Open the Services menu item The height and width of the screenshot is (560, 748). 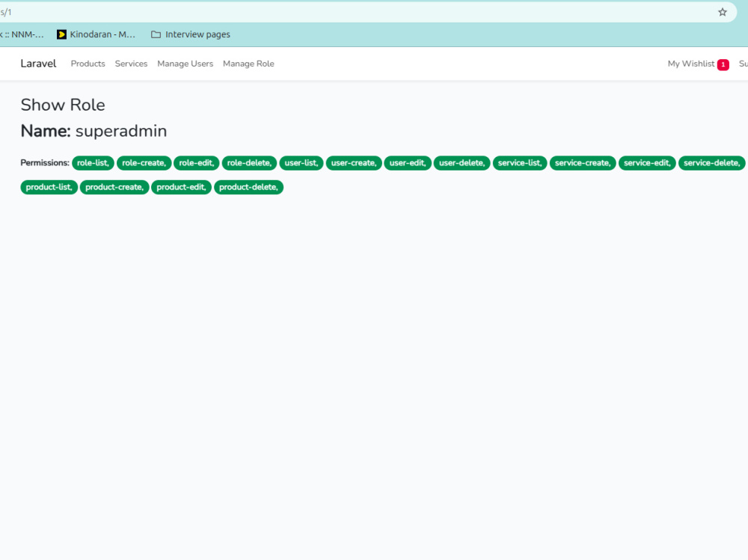(x=131, y=64)
